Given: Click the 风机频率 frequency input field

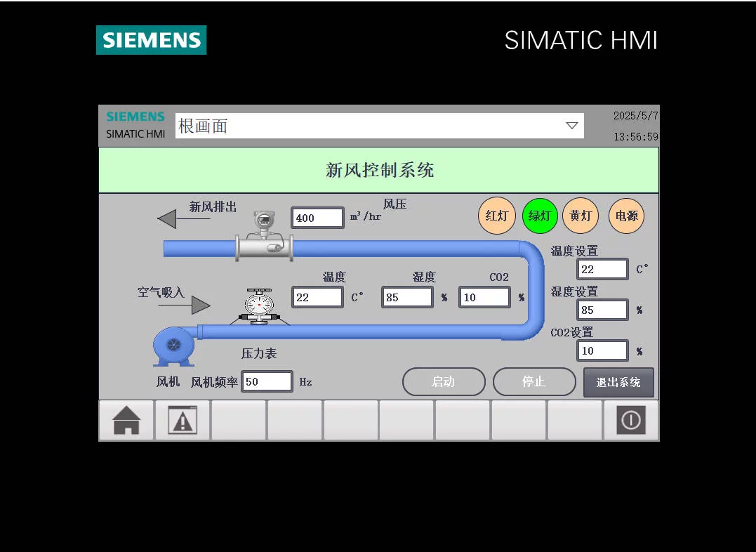Looking at the screenshot, I should [x=266, y=381].
